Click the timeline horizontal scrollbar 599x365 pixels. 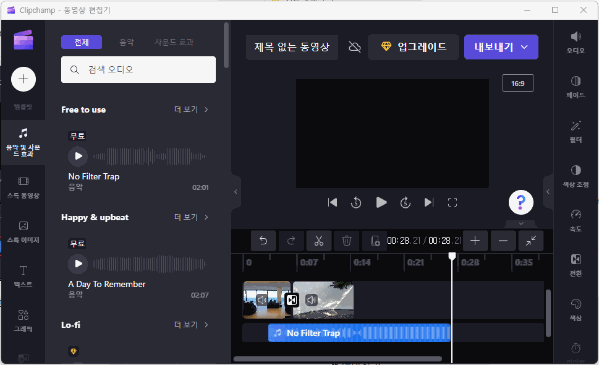click(x=338, y=359)
